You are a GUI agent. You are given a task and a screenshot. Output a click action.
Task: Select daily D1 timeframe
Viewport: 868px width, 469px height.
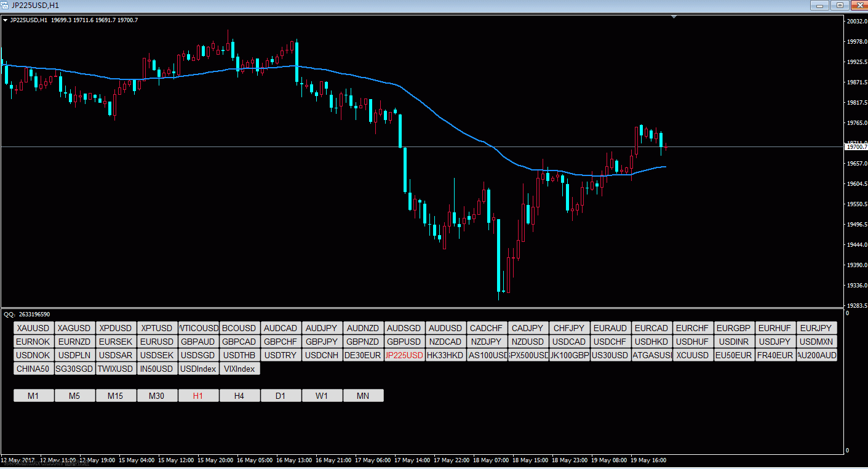281,396
